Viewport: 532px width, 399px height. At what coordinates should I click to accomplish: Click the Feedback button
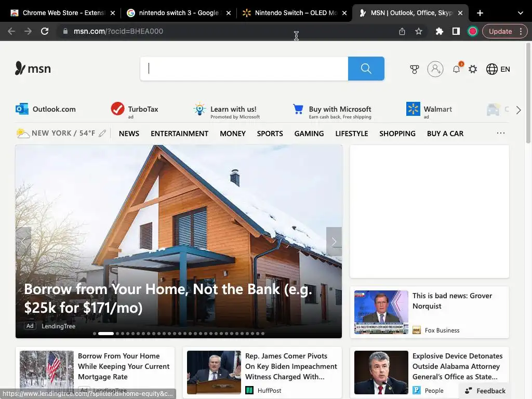point(485,391)
